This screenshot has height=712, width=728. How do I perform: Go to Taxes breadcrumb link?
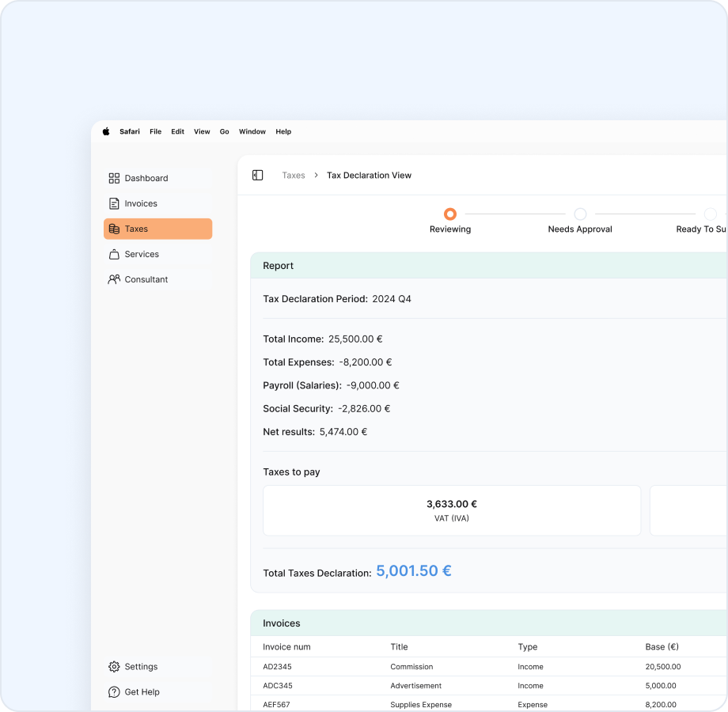tap(294, 176)
